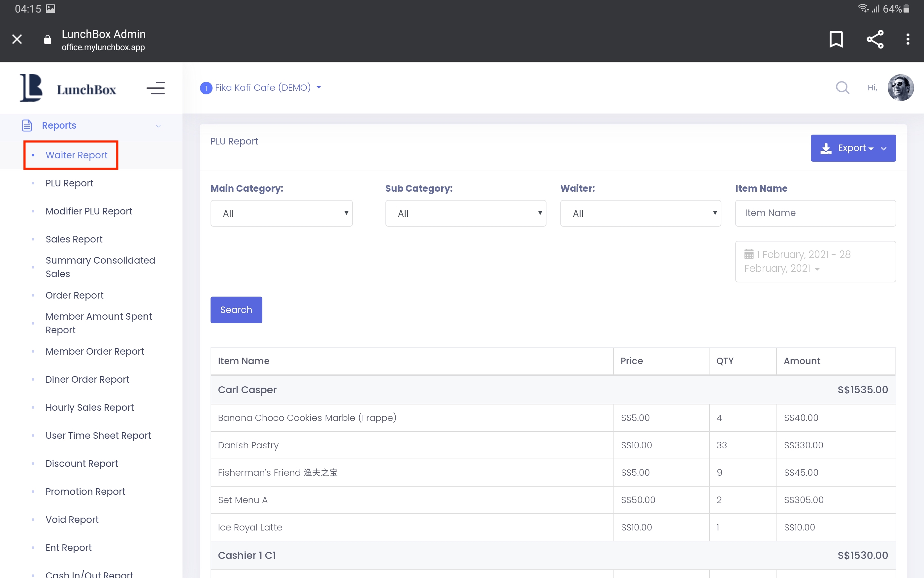Open the three-dot browser menu
This screenshot has width=924, height=578.
click(x=907, y=39)
